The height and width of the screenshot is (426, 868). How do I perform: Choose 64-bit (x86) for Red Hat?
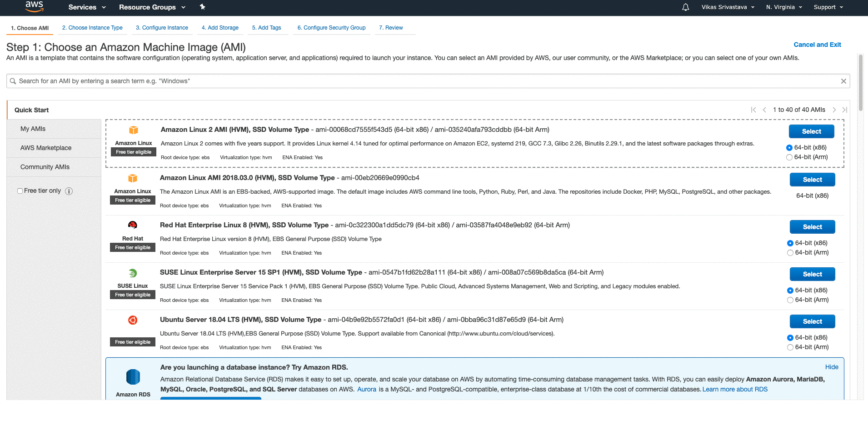click(790, 243)
